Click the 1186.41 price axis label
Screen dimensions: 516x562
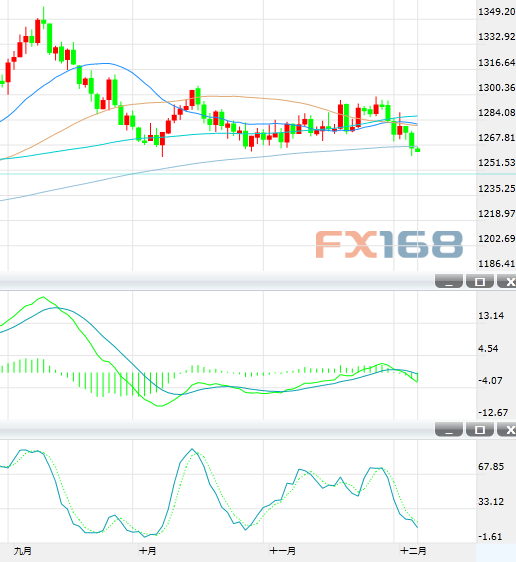(497, 264)
